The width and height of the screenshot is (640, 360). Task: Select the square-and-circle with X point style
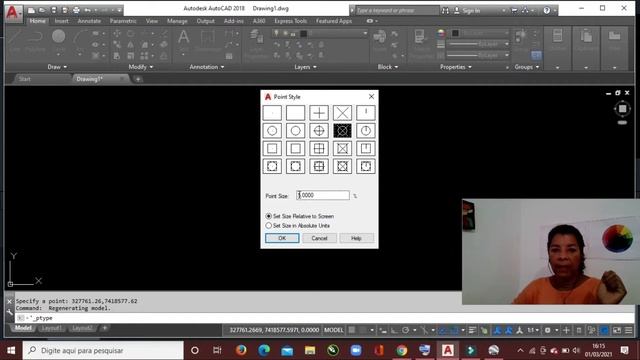342,166
